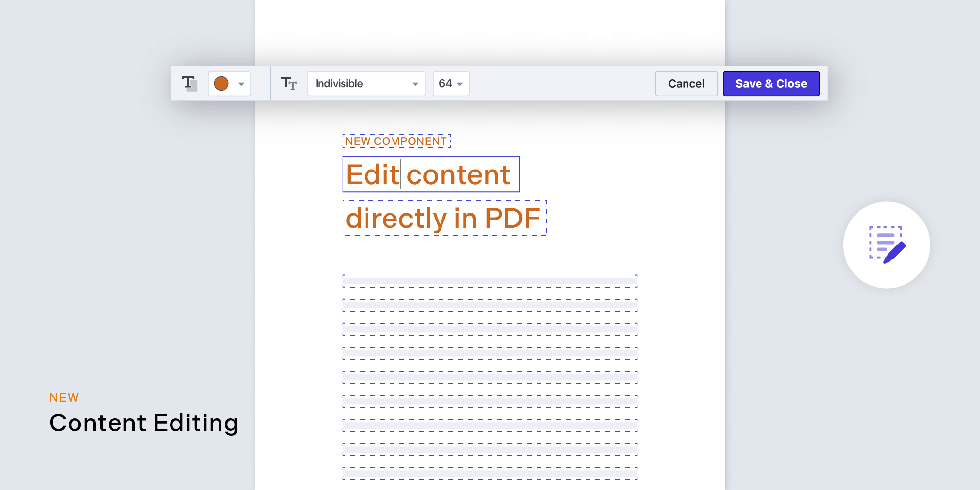Image resolution: width=980 pixels, height=490 pixels.
Task: Open the font size 64 dropdown
Action: click(450, 83)
